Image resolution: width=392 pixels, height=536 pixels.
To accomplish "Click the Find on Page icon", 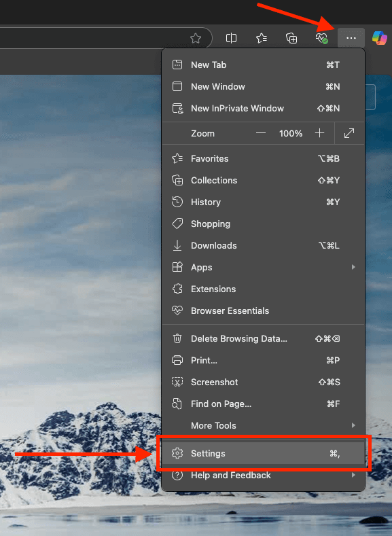I will [x=177, y=404].
